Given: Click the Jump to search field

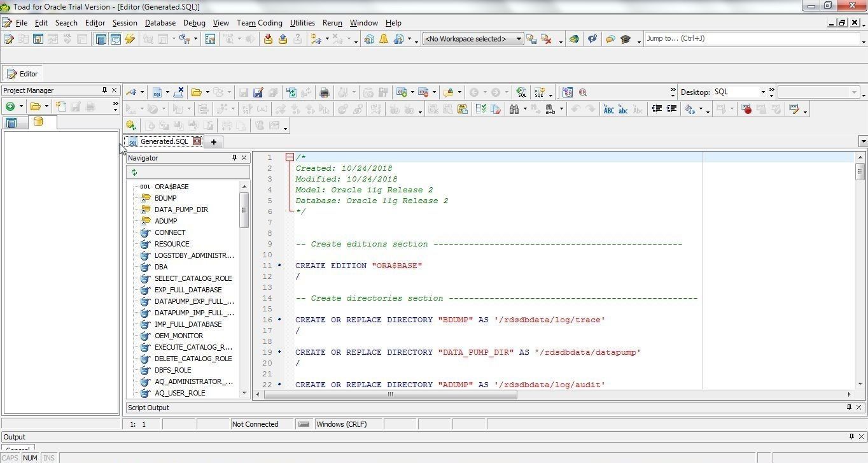Looking at the screenshot, I should tap(752, 39).
